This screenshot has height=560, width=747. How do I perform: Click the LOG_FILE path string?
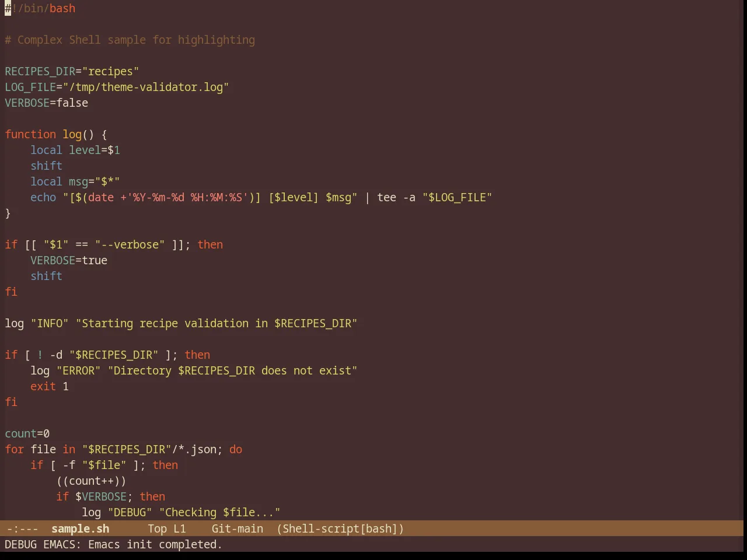(x=146, y=87)
